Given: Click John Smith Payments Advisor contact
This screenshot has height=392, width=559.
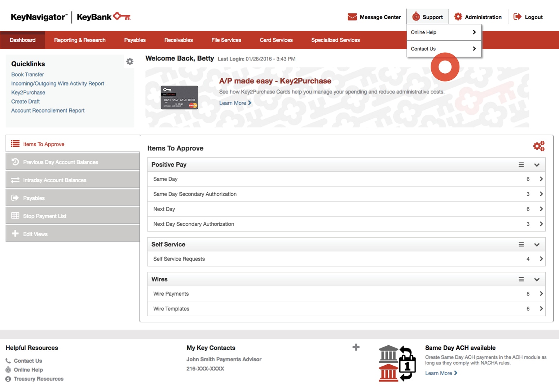Looking at the screenshot, I should click(x=224, y=359).
